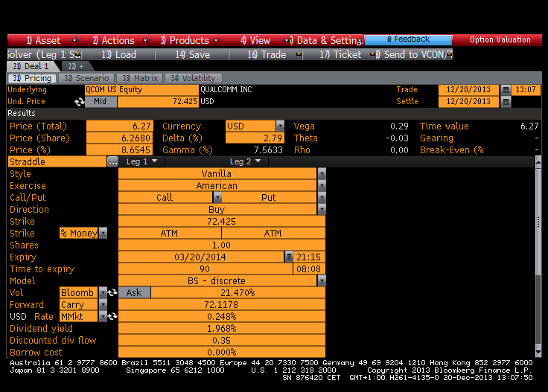The width and height of the screenshot is (548, 392).
Task: Click the Feedback button
Action: click(408, 39)
